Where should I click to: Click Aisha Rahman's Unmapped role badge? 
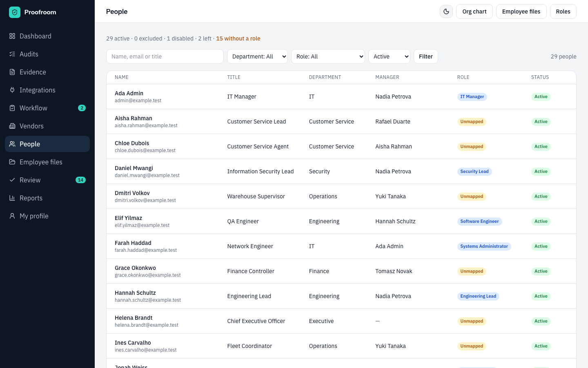pyautogui.click(x=472, y=121)
